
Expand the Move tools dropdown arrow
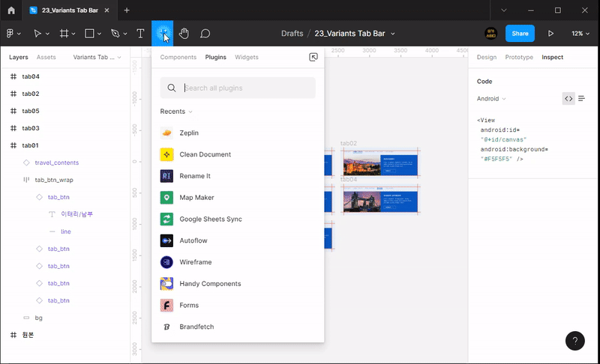[47, 34]
